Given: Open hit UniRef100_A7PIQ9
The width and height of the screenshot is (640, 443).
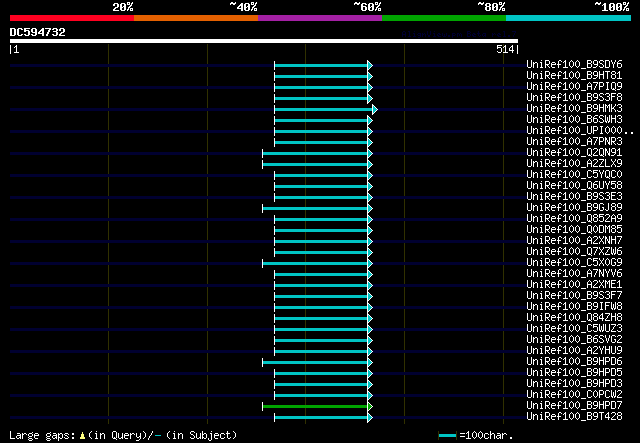Looking at the screenshot, I should pyautogui.click(x=574, y=87).
